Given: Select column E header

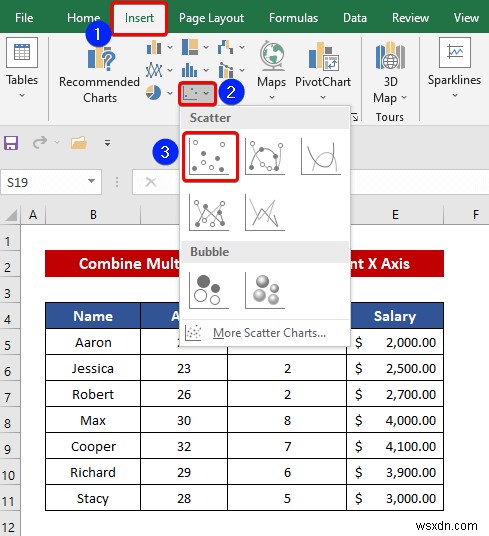Looking at the screenshot, I should click(395, 215).
